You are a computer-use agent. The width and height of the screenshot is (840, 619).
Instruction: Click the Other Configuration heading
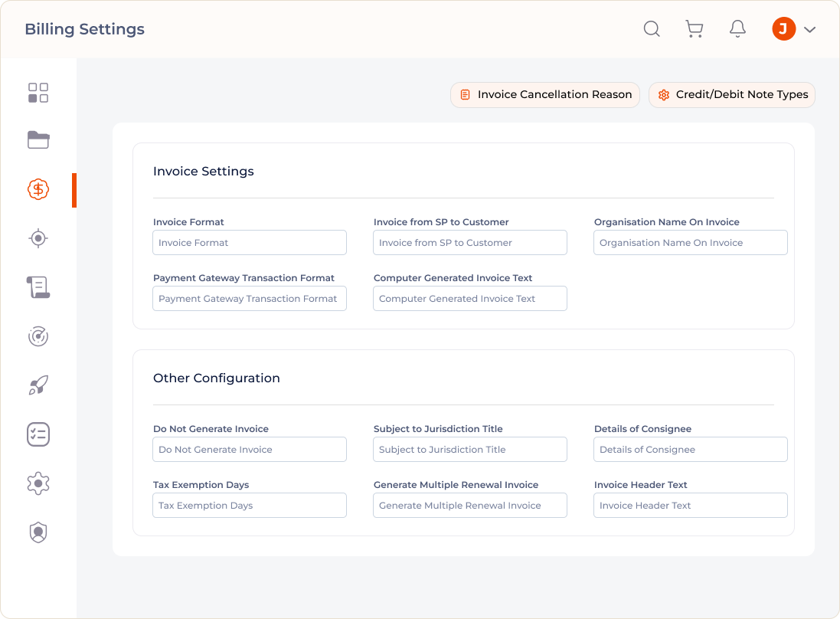217,378
